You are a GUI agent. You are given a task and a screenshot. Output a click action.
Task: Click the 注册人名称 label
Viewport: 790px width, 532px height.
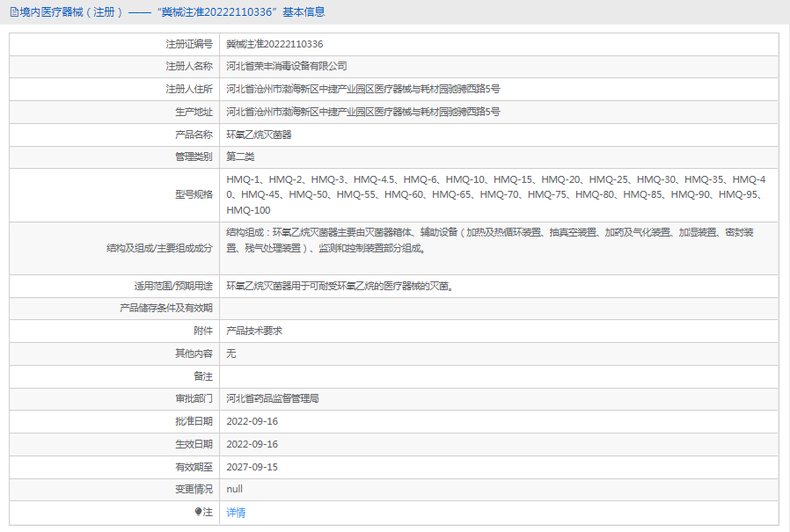[x=189, y=66]
